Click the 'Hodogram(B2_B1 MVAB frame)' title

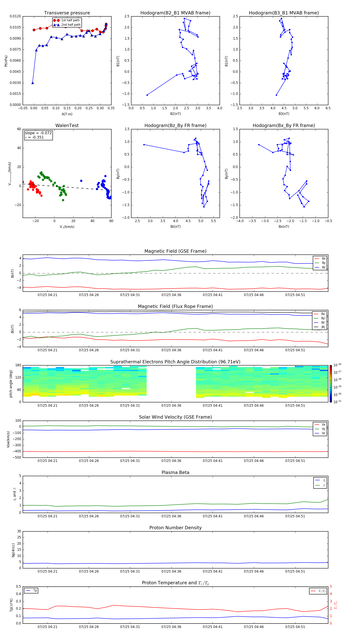click(x=175, y=13)
